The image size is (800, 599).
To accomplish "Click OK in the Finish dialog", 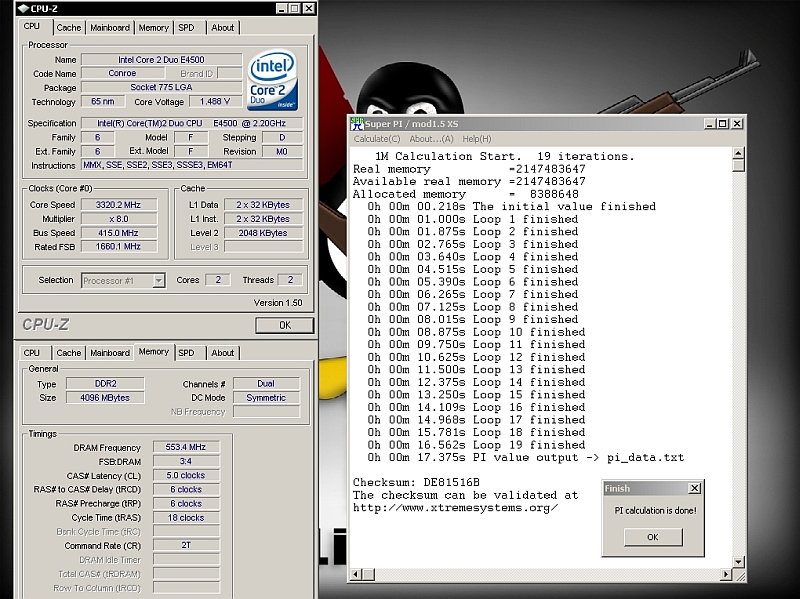I will coord(653,537).
